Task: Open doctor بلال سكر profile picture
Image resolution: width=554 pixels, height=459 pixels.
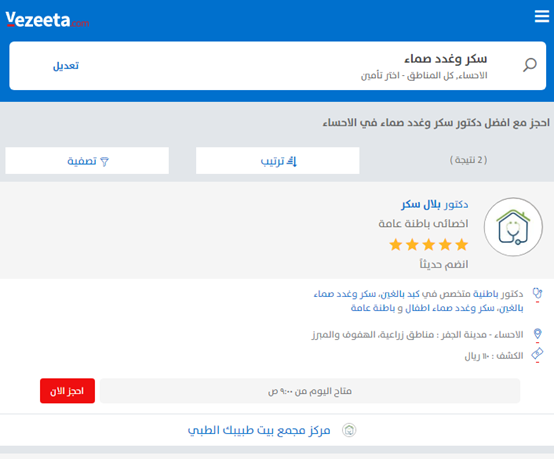Action: coord(513,227)
